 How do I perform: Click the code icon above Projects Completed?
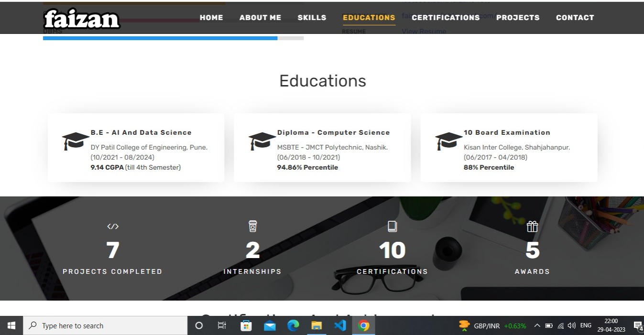click(113, 226)
